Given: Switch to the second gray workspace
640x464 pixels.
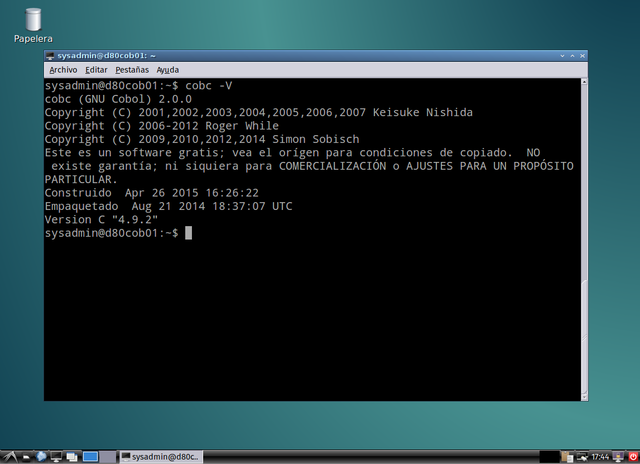Looking at the screenshot, I should (108, 457).
